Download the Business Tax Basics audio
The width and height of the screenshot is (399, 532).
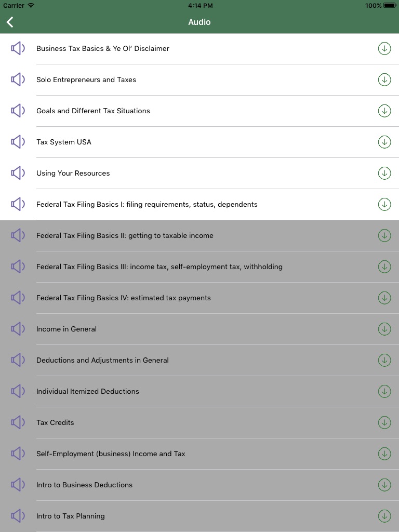coord(384,48)
